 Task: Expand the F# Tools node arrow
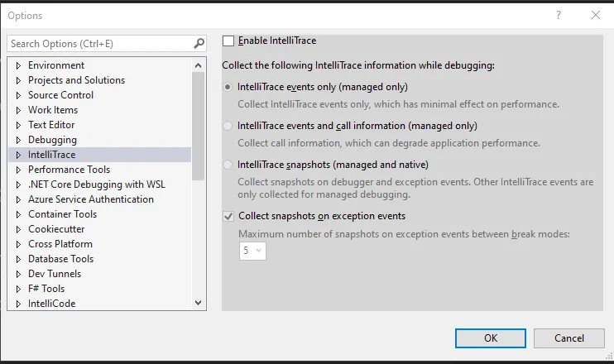click(18, 289)
